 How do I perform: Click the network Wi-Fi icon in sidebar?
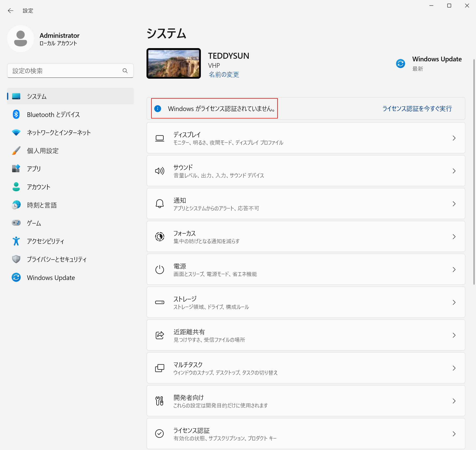pyautogui.click(x=16, y=132)
